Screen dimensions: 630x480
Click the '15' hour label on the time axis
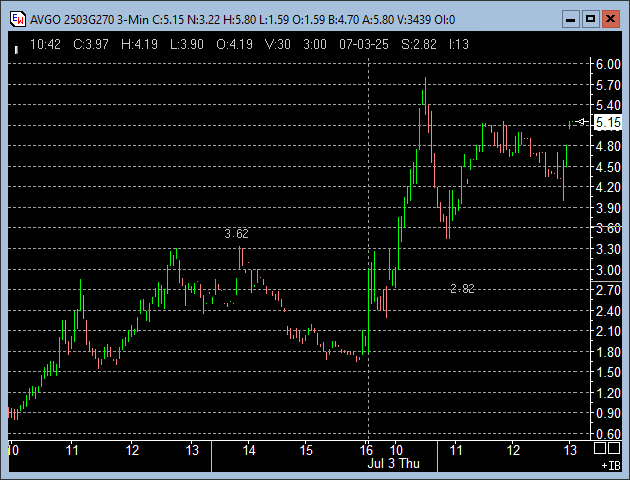(x=306, y=450)
